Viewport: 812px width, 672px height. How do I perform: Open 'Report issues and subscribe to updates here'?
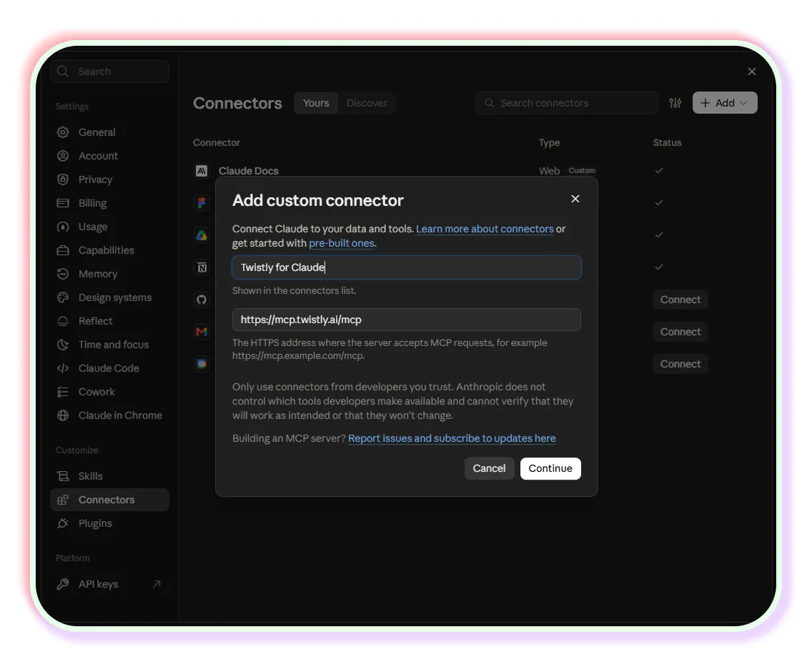452,438
